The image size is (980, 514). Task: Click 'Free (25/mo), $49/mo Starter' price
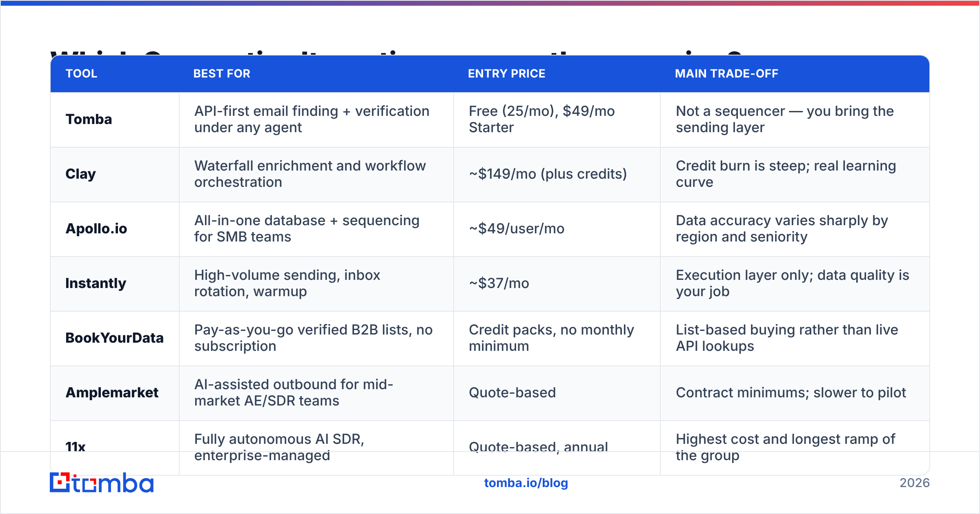tap(557, 120)
